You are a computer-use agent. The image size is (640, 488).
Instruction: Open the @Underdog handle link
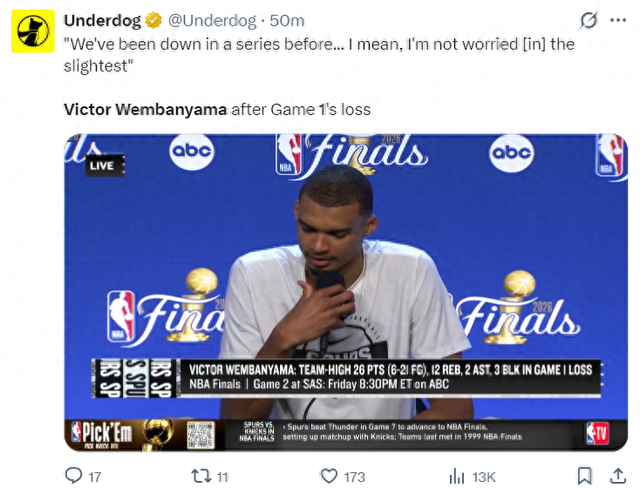tap(212, 20)
